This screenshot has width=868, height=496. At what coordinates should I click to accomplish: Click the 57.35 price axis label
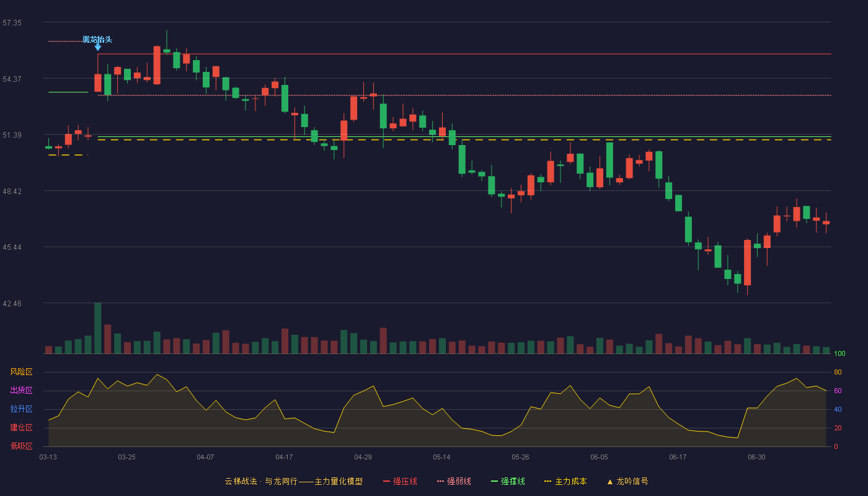12,22
